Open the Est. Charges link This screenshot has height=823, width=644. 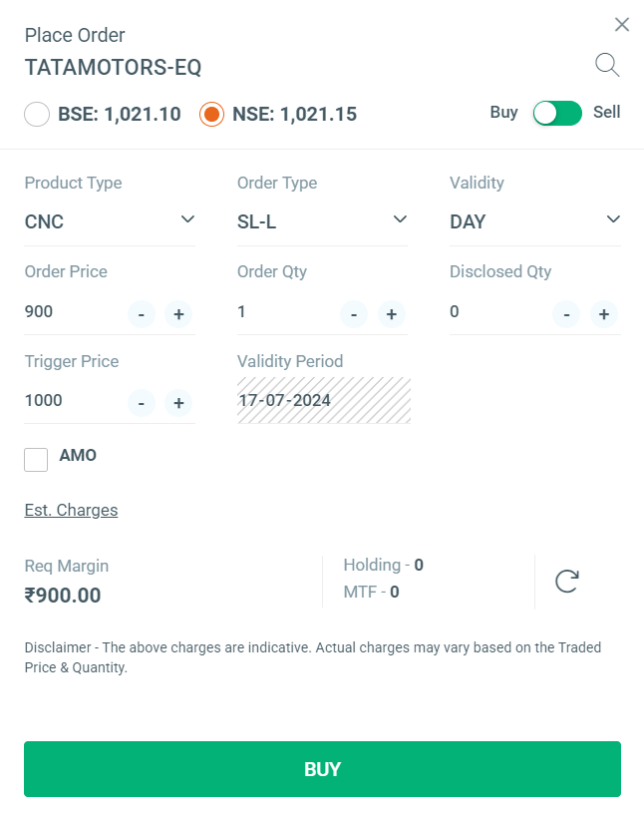pos(71,510)
